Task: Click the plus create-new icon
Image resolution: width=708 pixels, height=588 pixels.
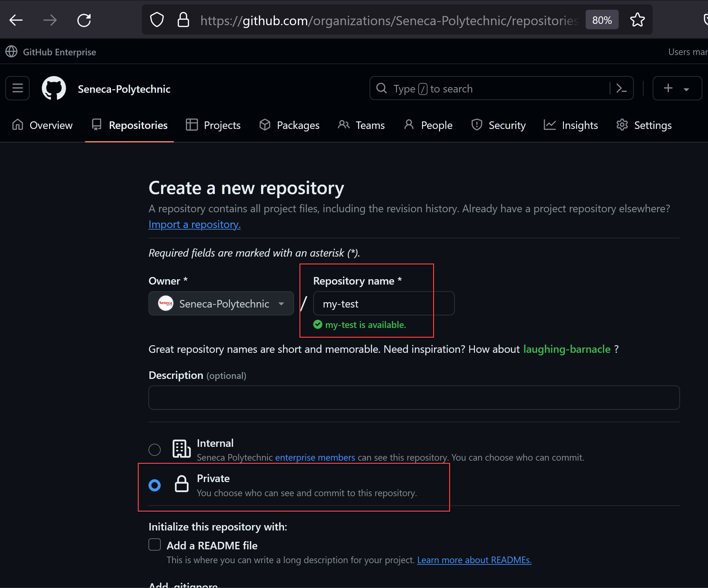Action: [668, 88]
